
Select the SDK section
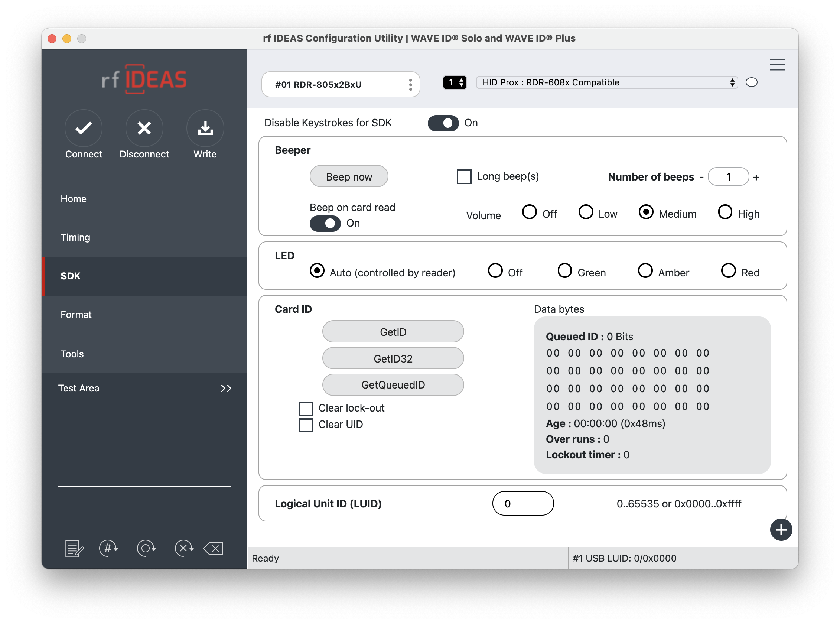[144, 276]
